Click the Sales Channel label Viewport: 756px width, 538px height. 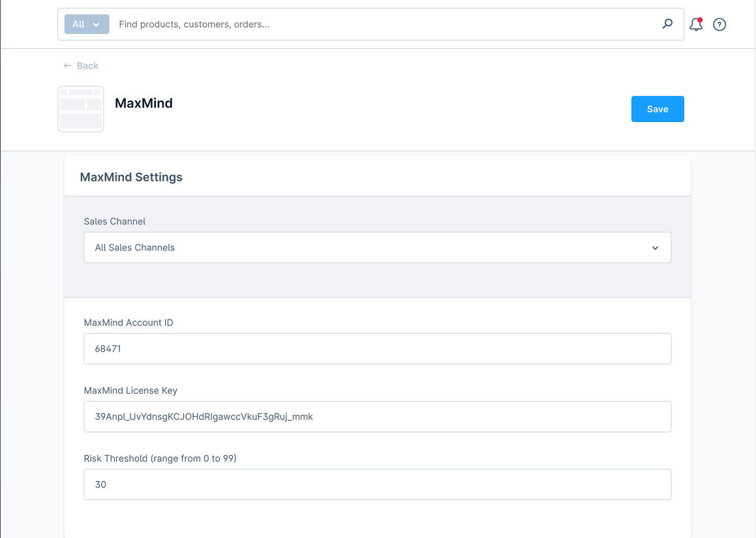115,222
